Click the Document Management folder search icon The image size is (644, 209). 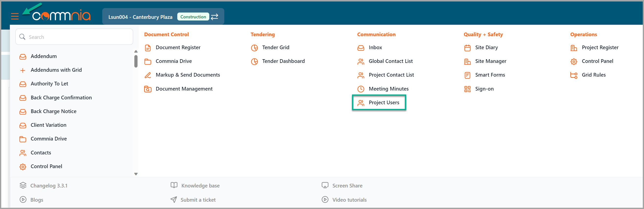(x=148, y=89)
